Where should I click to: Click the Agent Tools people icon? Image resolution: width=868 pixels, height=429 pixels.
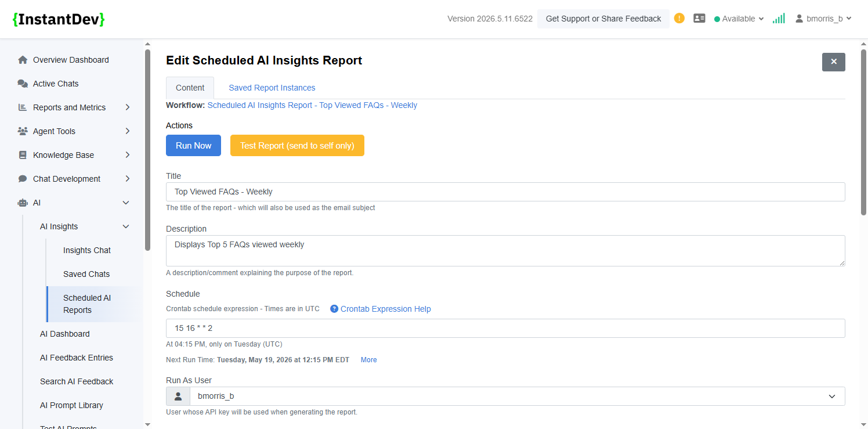(23, 131)
